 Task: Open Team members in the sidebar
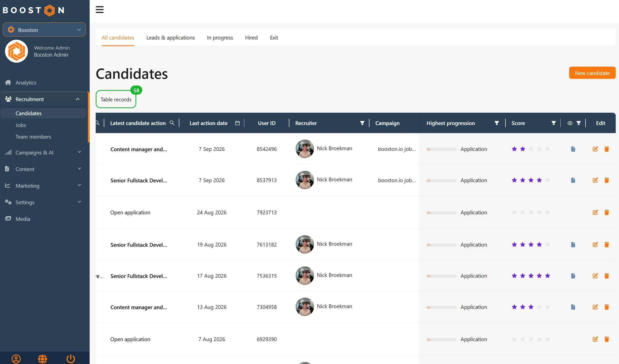pyautogui.click(x=33, y=137)
